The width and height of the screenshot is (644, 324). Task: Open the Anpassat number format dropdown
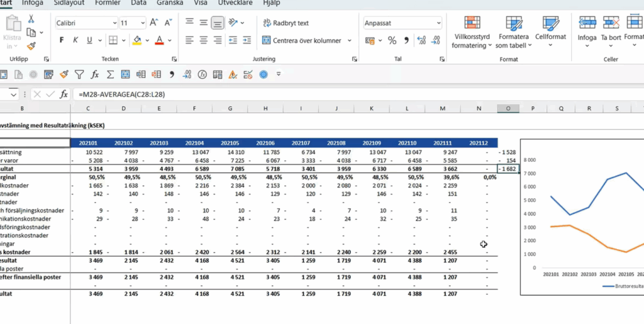click(x=402, y=23)
